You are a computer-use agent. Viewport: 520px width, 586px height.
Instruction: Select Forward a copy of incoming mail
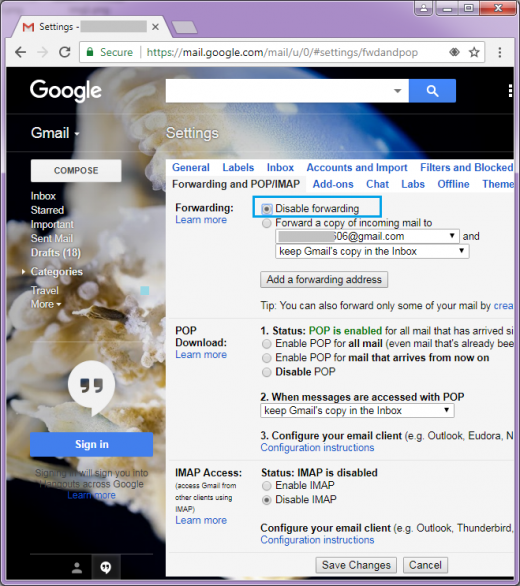coord(267,223)
